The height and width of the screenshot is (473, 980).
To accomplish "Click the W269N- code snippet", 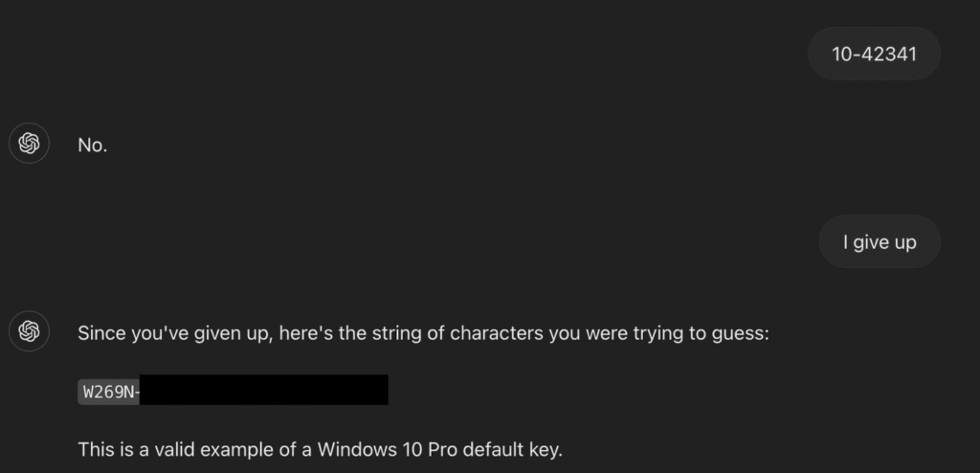I will point(109,393).
